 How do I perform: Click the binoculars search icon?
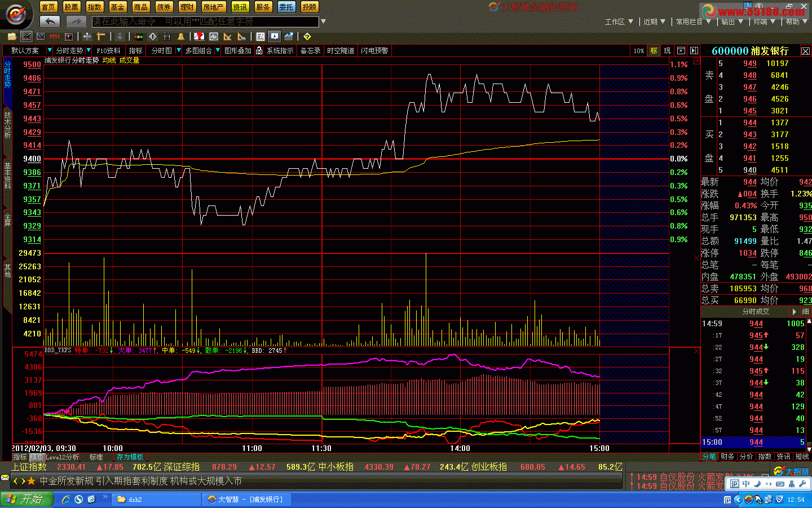167,36
